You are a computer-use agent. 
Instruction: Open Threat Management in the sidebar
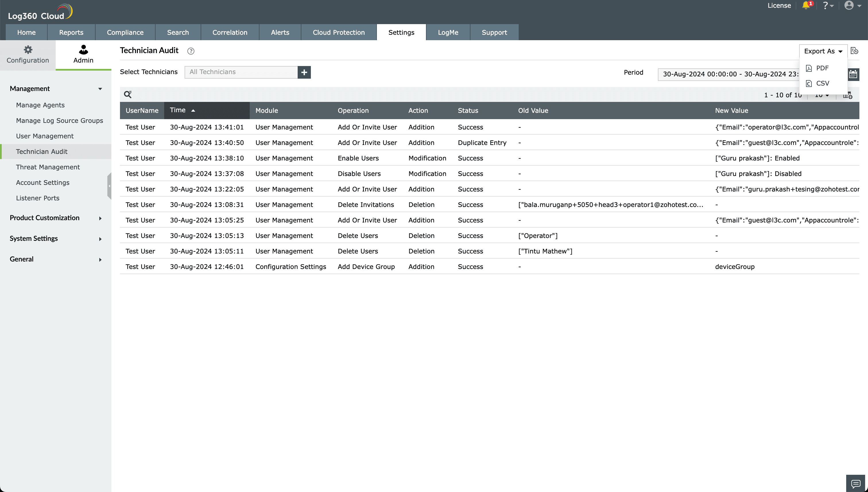pyautogui.click(x=48, y=167)
